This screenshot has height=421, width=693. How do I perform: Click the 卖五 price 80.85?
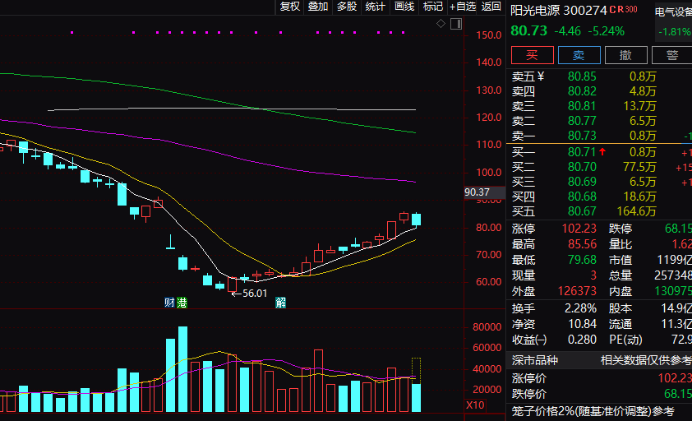[582, 76]
